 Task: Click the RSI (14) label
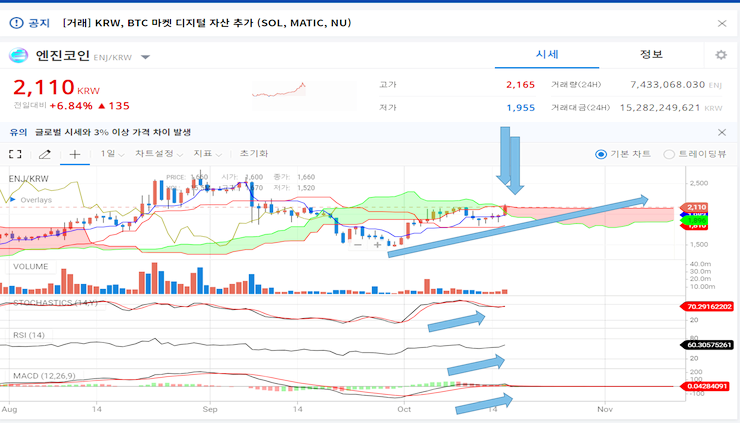click(29, 335)
